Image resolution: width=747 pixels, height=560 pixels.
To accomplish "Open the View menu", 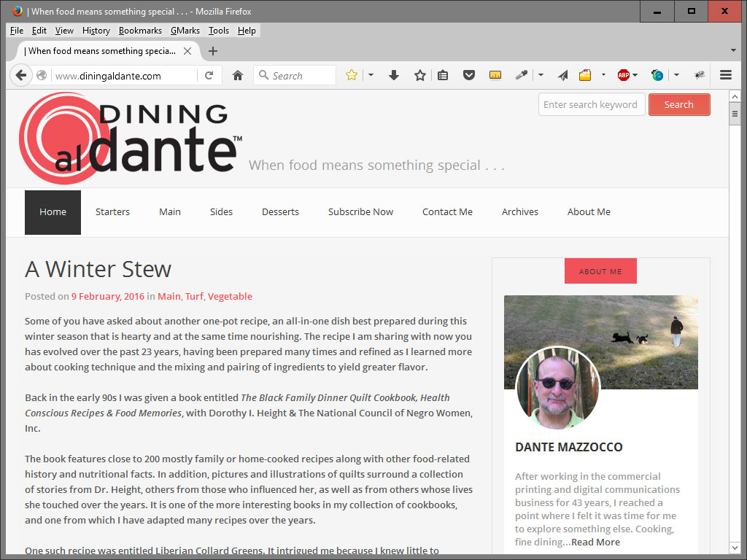I will [64, 31].
